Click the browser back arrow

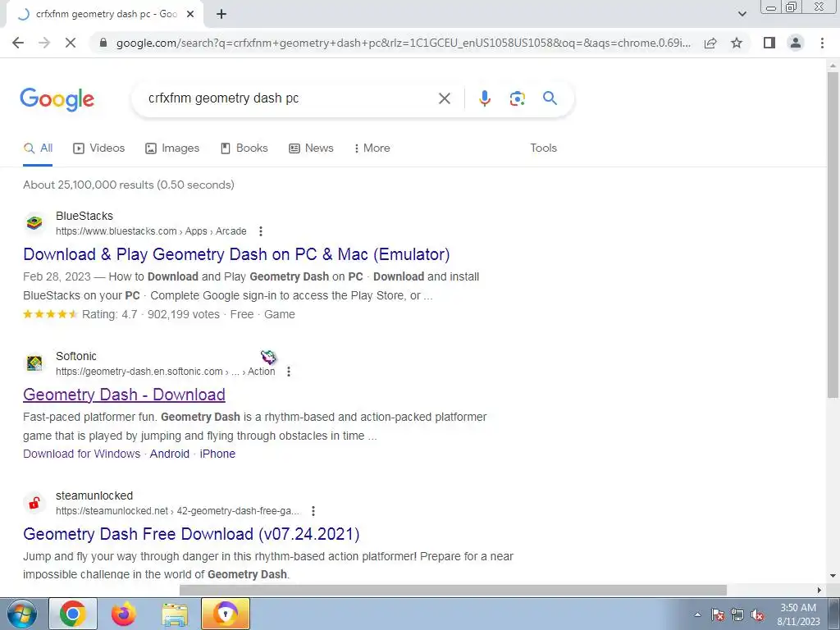tap(18, 43)
